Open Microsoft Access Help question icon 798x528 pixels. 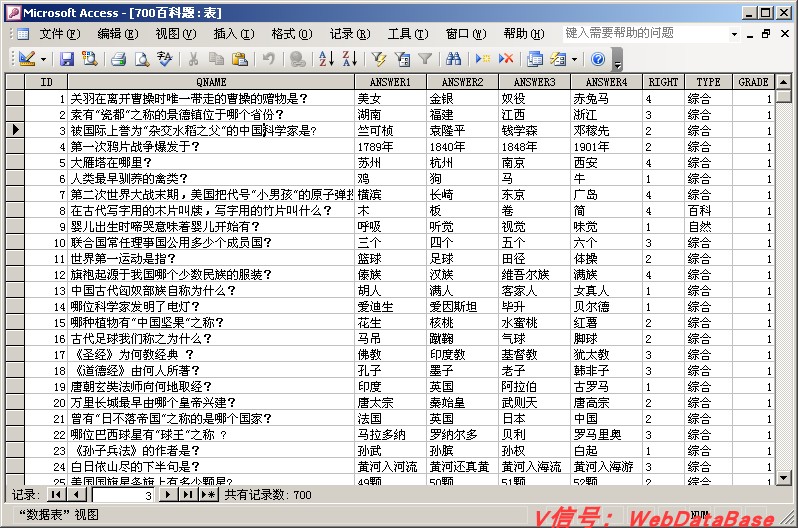click(598, 59)
